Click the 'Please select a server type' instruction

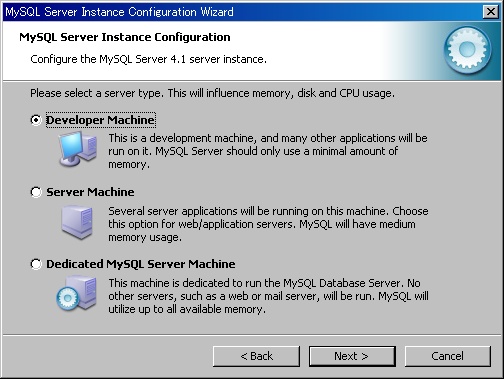click(x=212, y=93)
